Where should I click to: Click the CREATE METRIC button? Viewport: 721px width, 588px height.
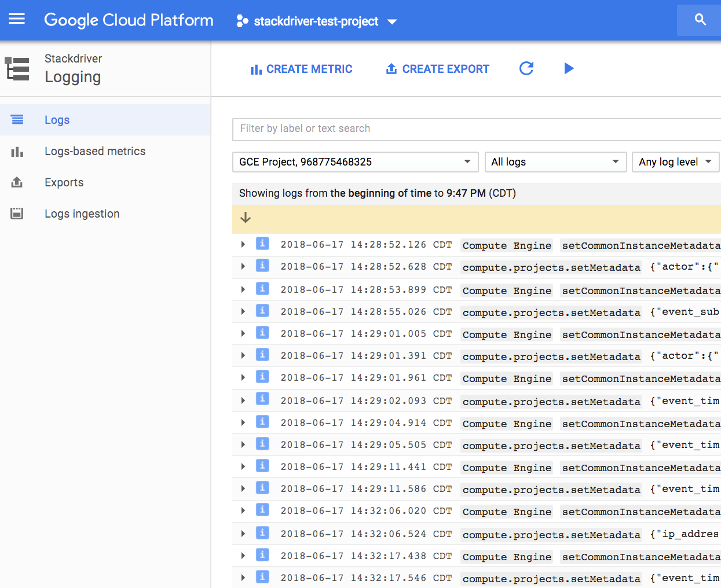(301, 69)
